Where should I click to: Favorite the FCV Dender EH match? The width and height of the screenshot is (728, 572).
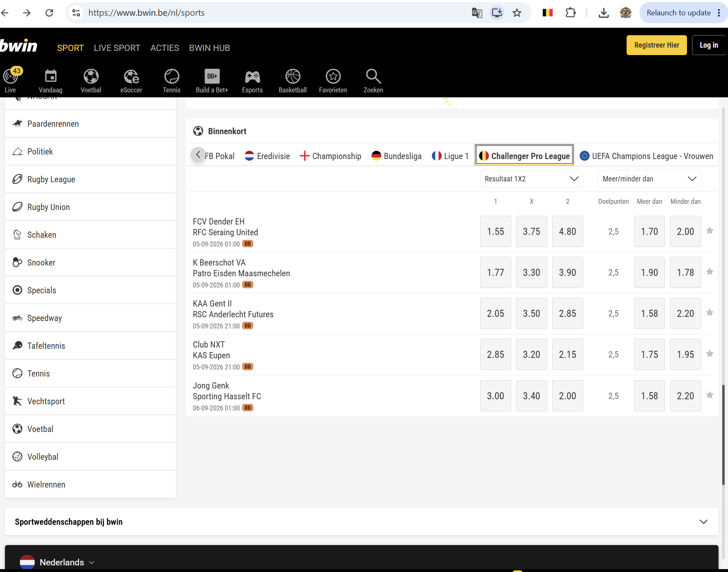click(710, 231)
